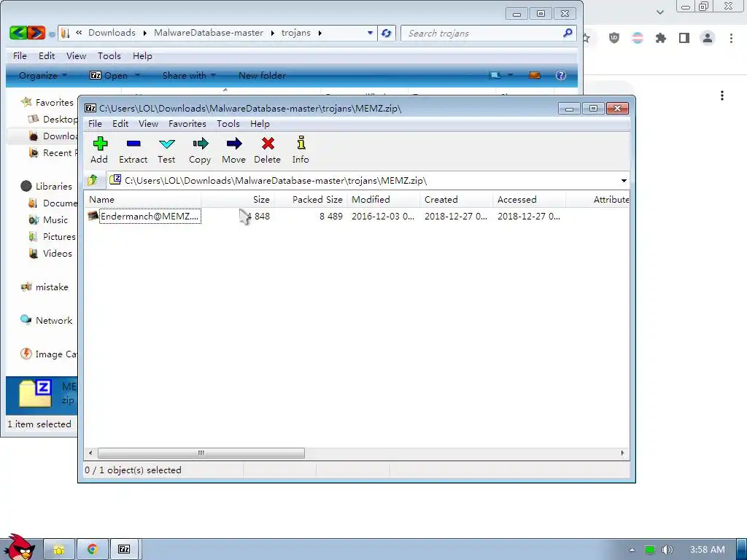This screenshot has height=560, width=747.
Task: Show hidden tray icons arrow
Action: pos(632,550)
